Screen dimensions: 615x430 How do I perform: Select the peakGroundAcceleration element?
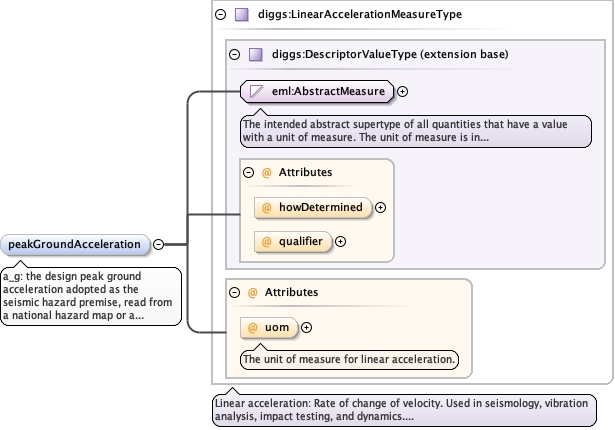(75, 244)
